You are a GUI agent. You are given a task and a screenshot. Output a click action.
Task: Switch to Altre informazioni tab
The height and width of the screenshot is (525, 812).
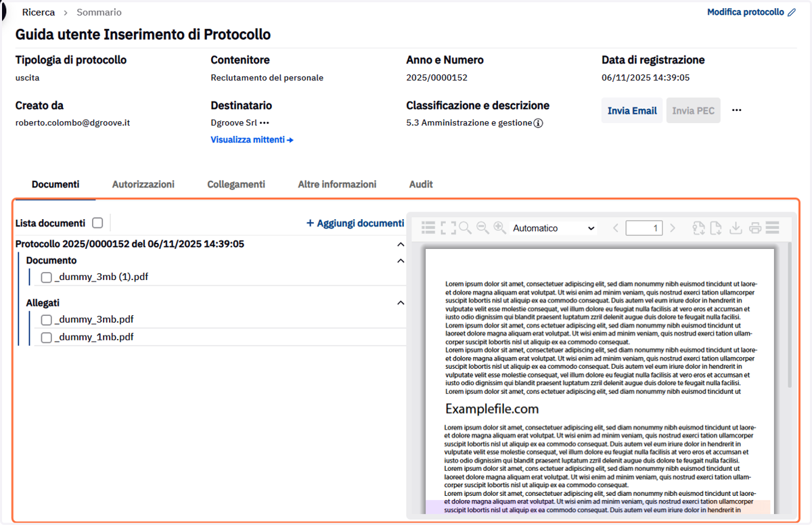(x=337, y=184)
